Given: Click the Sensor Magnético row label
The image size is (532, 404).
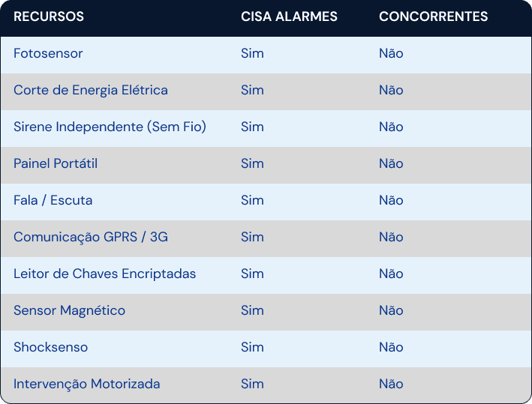Looking at the screenshot, I should [69, 310].
